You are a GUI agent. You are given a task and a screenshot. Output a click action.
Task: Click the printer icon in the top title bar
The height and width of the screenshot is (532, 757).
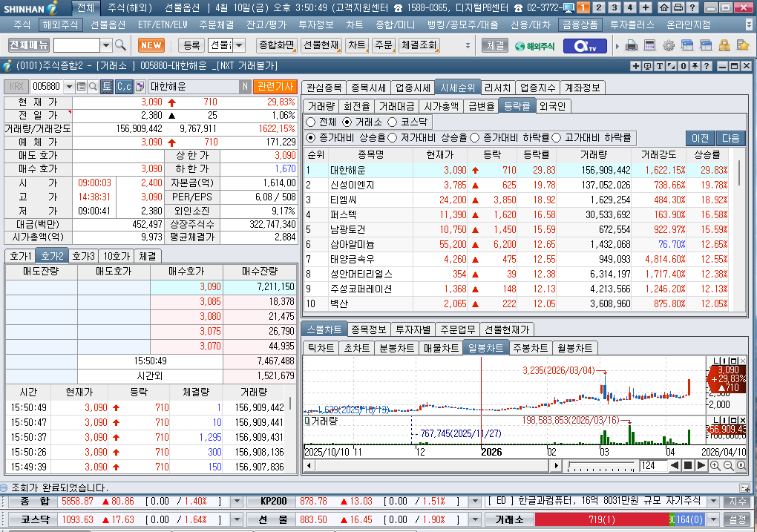click(x=678, y=7)
